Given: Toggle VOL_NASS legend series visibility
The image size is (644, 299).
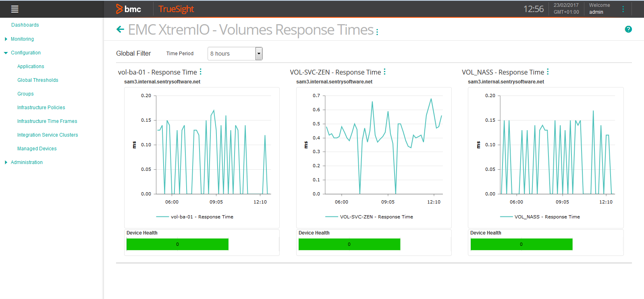Looking at the screenshot, I should (540, 217).
